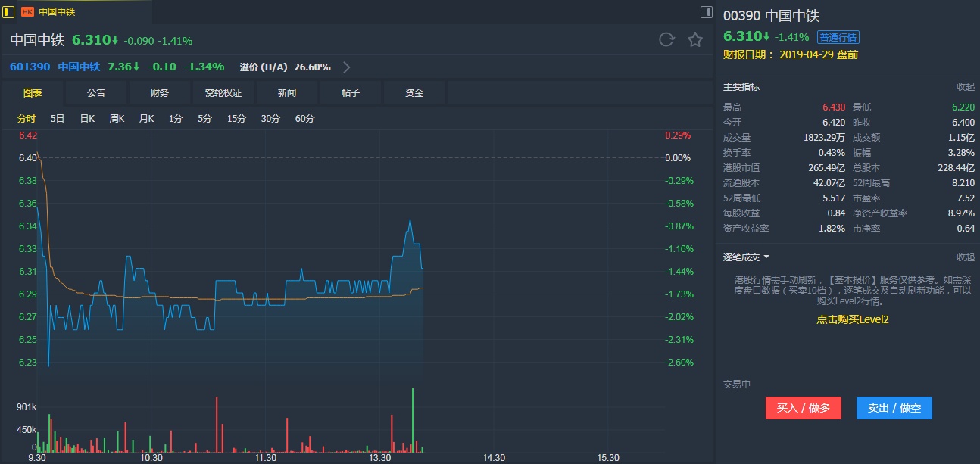
Task: Click the yellow panel layout icon
Action: click(x=9, y=11)
